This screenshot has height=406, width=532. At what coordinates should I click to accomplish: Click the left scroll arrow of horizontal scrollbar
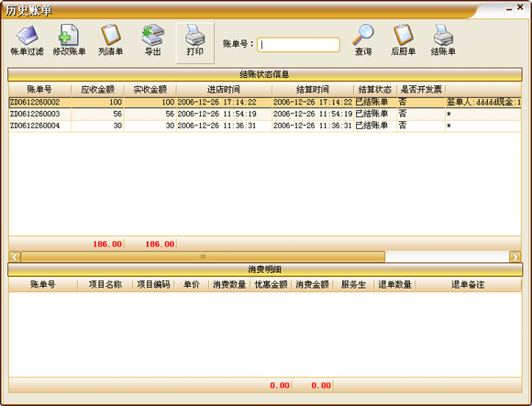(15, 257)
